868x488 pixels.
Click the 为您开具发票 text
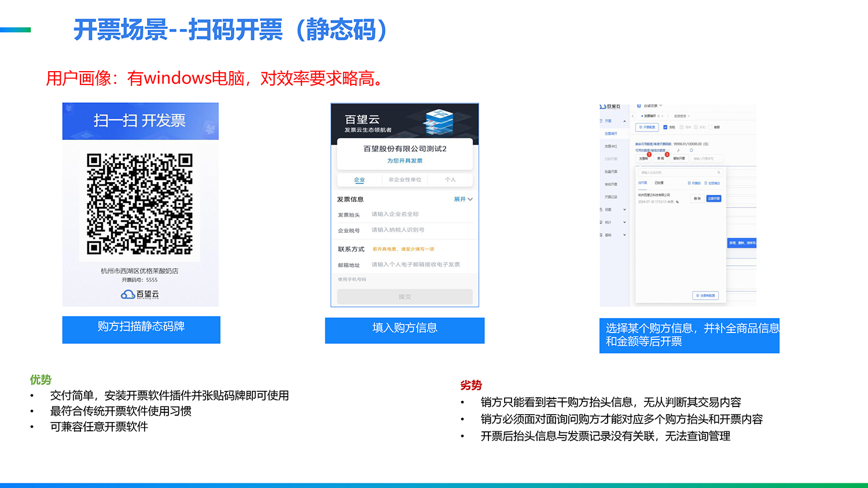pyautogui.click(x=404, y=161)
